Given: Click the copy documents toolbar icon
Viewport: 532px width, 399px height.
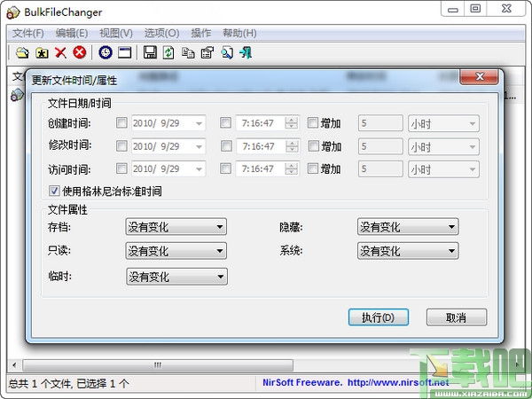Looking at the screenshot, I should coord(188,53).
